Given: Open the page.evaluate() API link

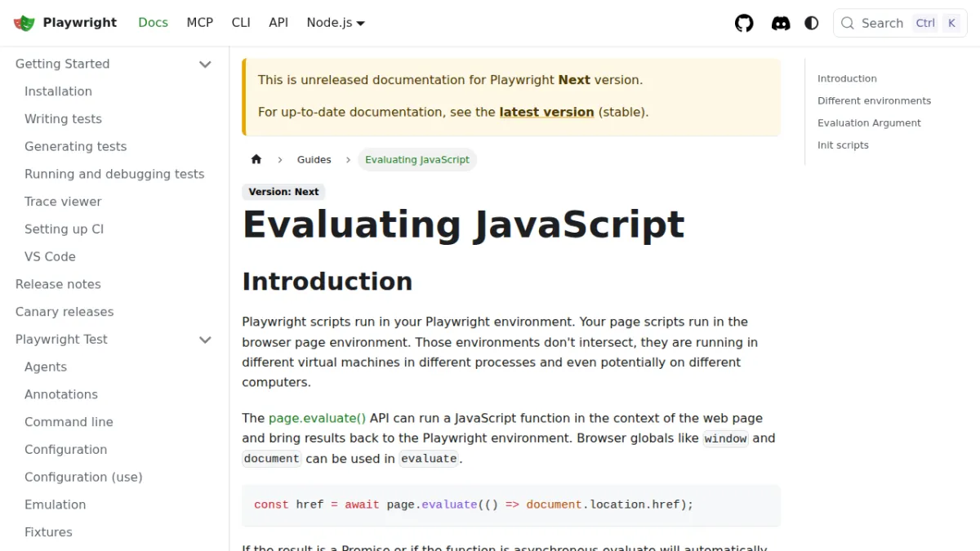Looking at the screenshot, I should tap(317, 418).
